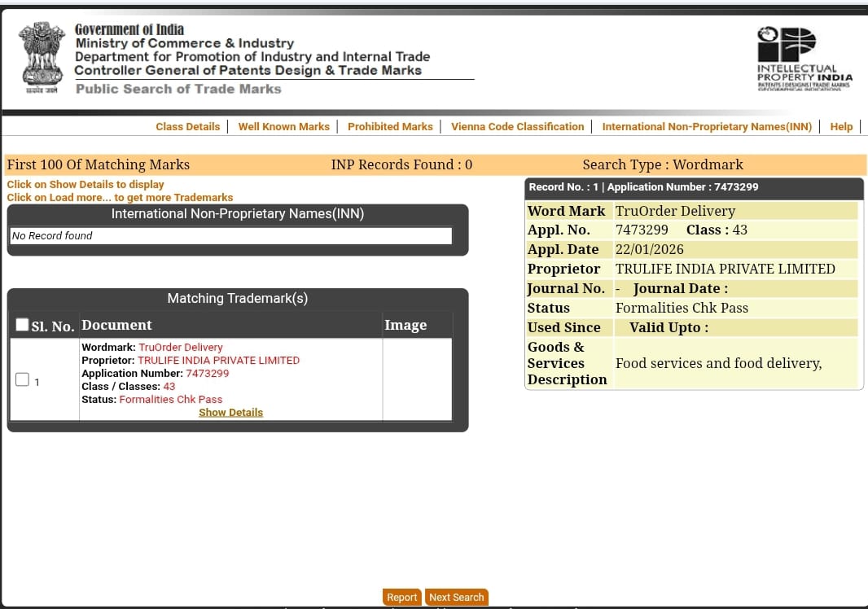The width and height of the screenshot is (868, 609).
Task: Click proprietor name in the matching trademark row
Action: tap(218, 360)
